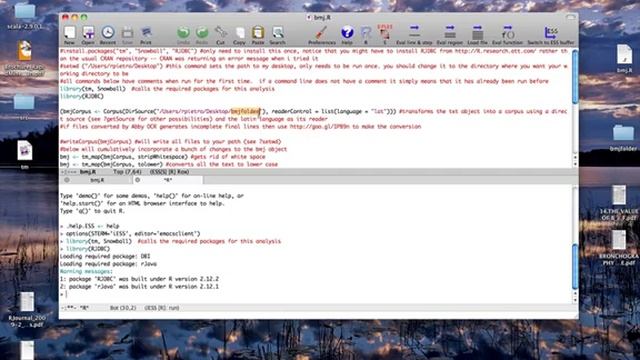Close the bmj.R tab via its circle icon
This screenshot has height=360, width=640.
(x=67, y=180)
